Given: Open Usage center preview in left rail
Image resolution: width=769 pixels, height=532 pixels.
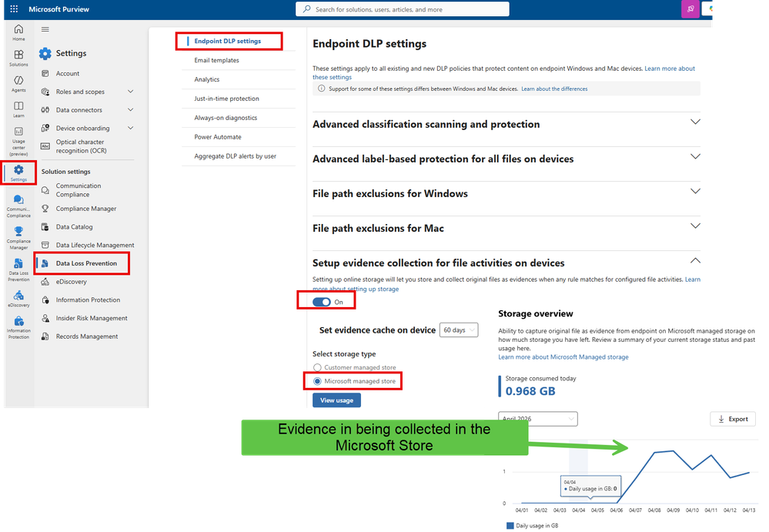Looking at the screenshot, I should pos(18,141).
